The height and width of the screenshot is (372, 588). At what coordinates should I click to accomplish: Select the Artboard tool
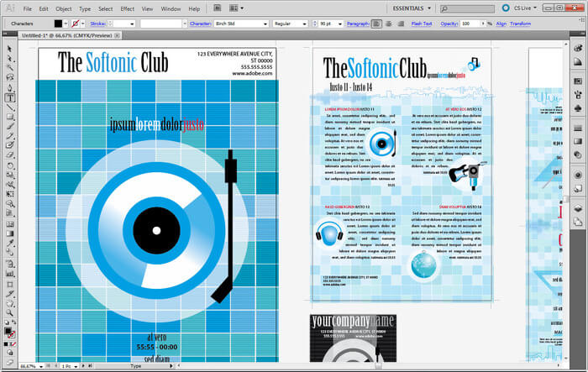coord(10,285)
